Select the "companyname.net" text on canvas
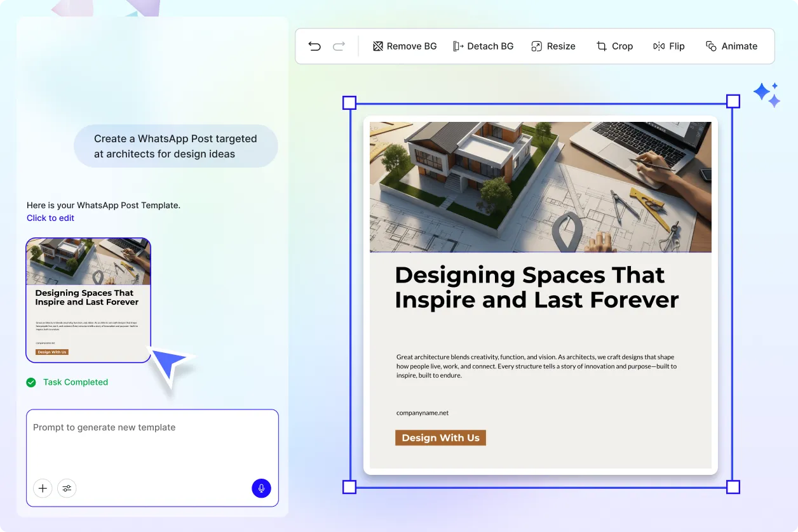 (423, 413)
